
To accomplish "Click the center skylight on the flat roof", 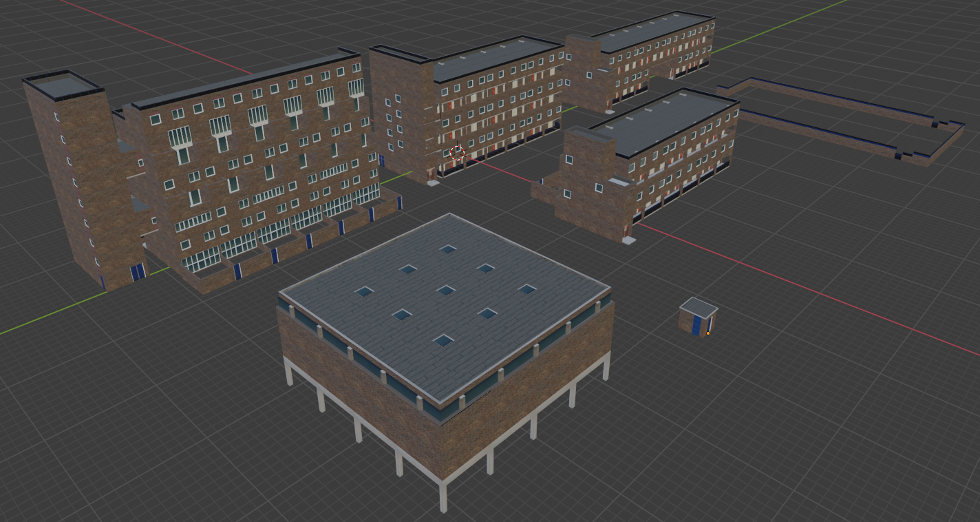I will coord(446,290).
